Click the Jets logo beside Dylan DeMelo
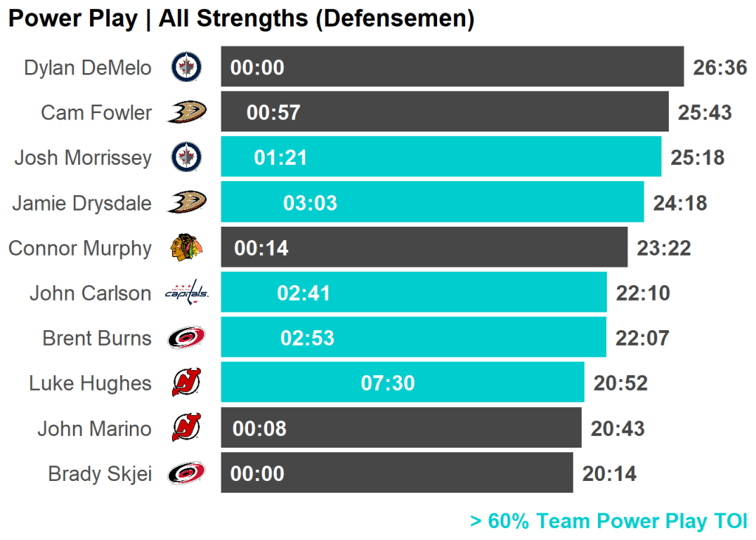The width and height of the screenshot is (756, 540). coord(186,67)
